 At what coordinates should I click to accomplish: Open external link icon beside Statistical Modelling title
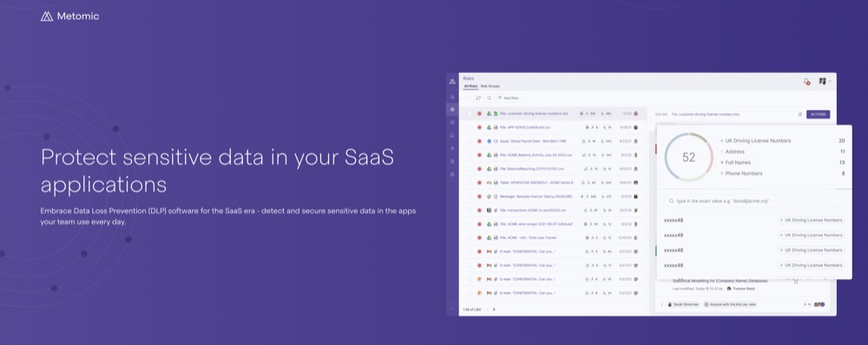coord(795,281)
